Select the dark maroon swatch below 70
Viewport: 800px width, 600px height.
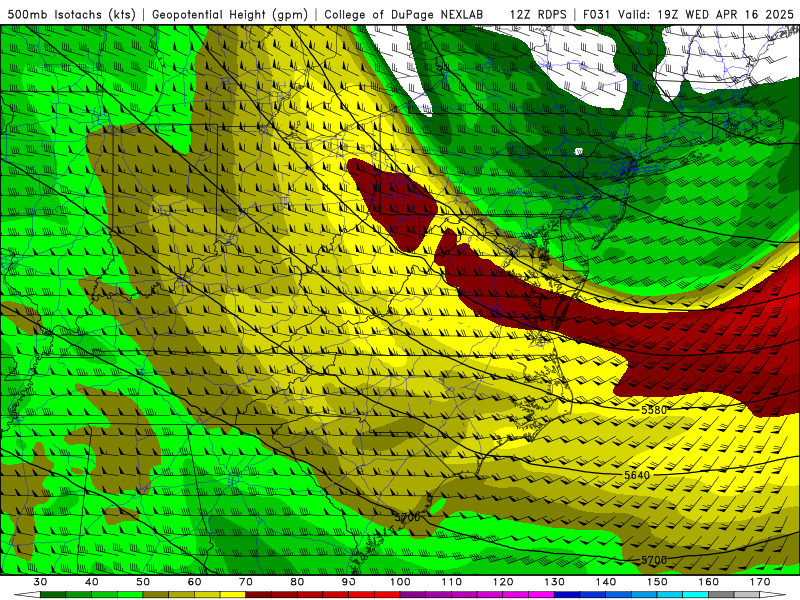[x=259, y=595]
